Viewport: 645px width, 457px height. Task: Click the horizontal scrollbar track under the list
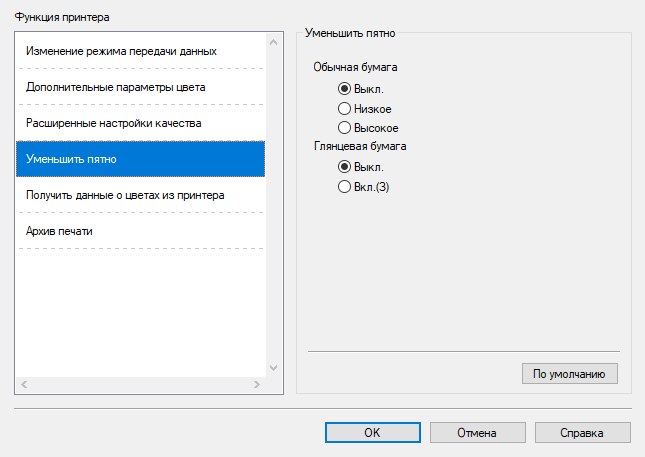140,384
